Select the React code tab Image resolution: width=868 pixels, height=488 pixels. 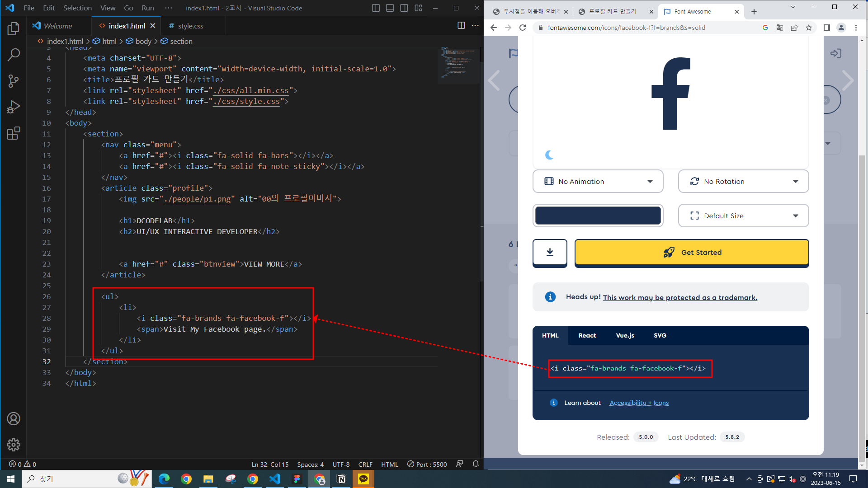click(587, 336)
